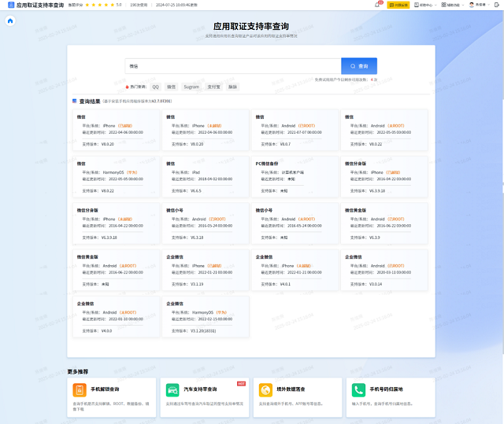The height and width of the screenshot is (424, 504).
Task: Open the 微信 HarmonyOS V8.0.22 card
Action: [x=116, y=176]
